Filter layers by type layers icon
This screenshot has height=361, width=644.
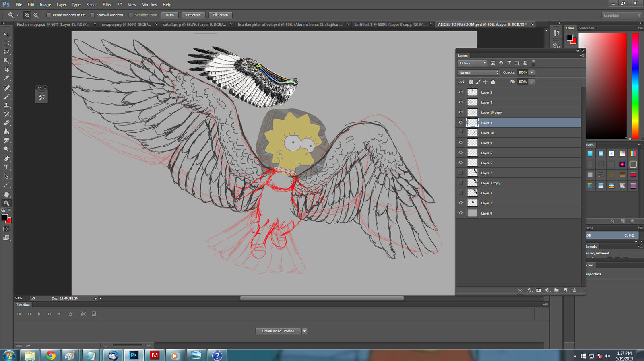click(509, 63)
